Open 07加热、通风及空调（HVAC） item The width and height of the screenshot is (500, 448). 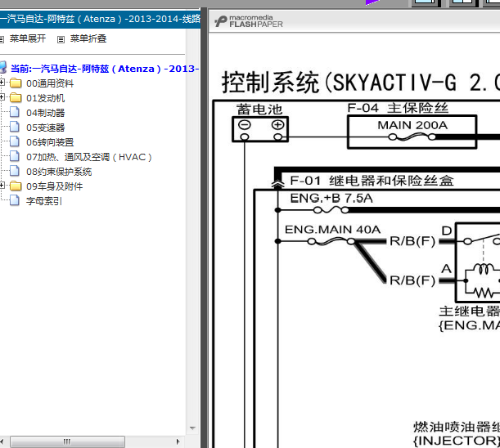(89, 157)
